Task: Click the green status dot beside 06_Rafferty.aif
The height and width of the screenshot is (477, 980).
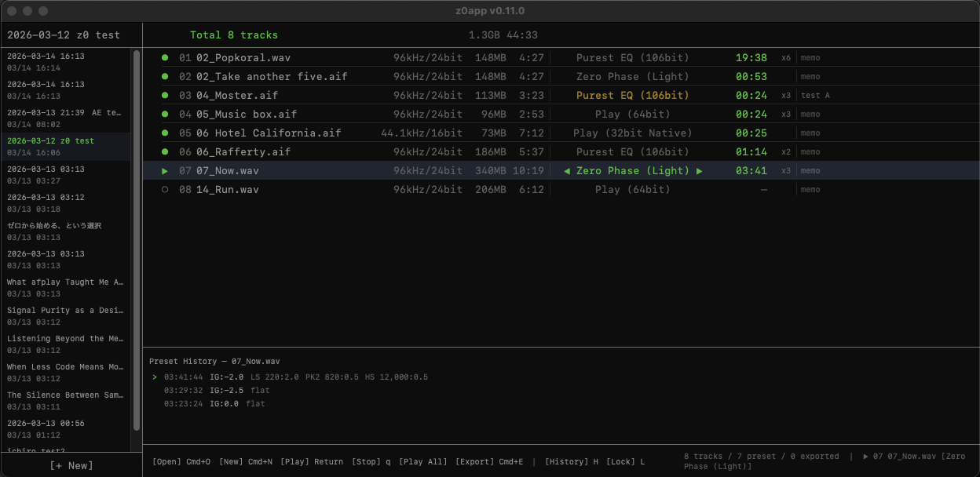Action: [165, 151]
